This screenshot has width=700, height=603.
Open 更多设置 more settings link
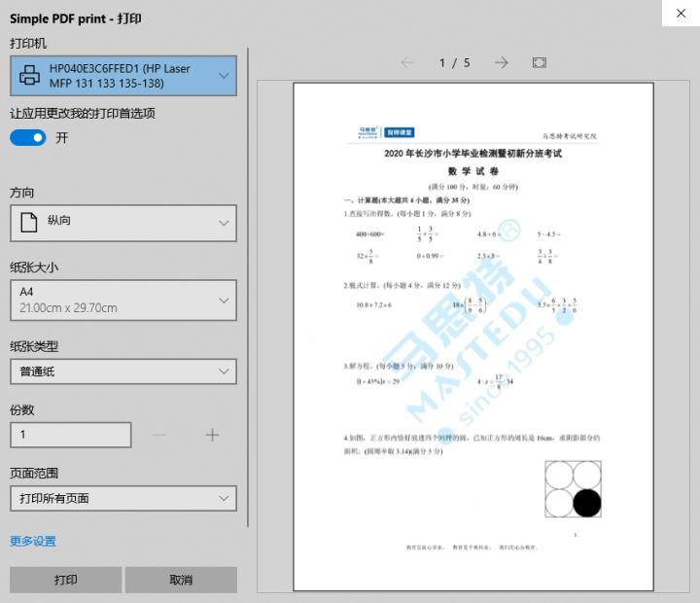pyautogui.click(x=33, y=541)
